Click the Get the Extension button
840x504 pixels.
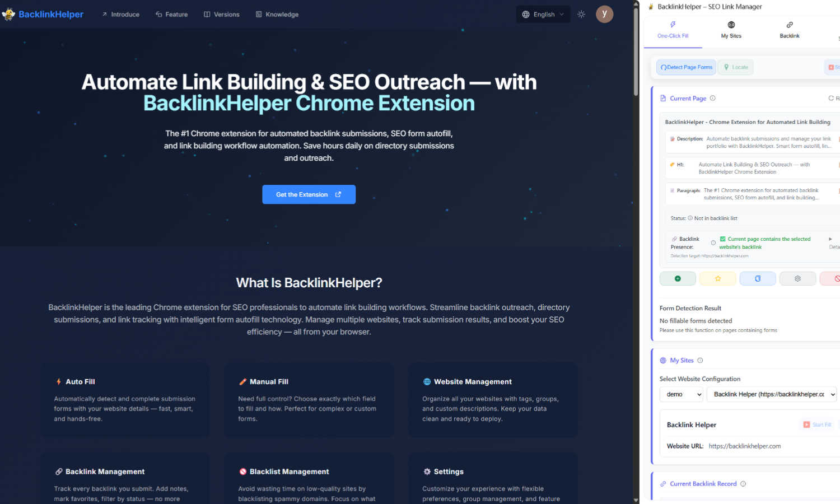pos(309,194)
